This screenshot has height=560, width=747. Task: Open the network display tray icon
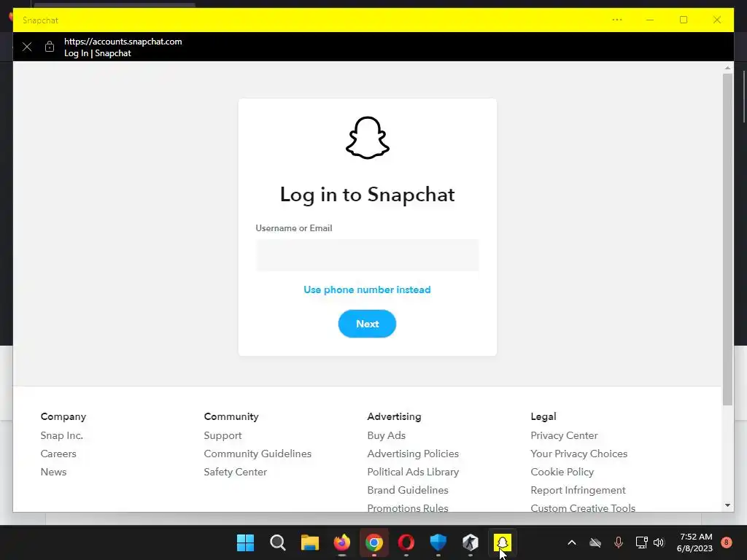[x=641, y=542]
